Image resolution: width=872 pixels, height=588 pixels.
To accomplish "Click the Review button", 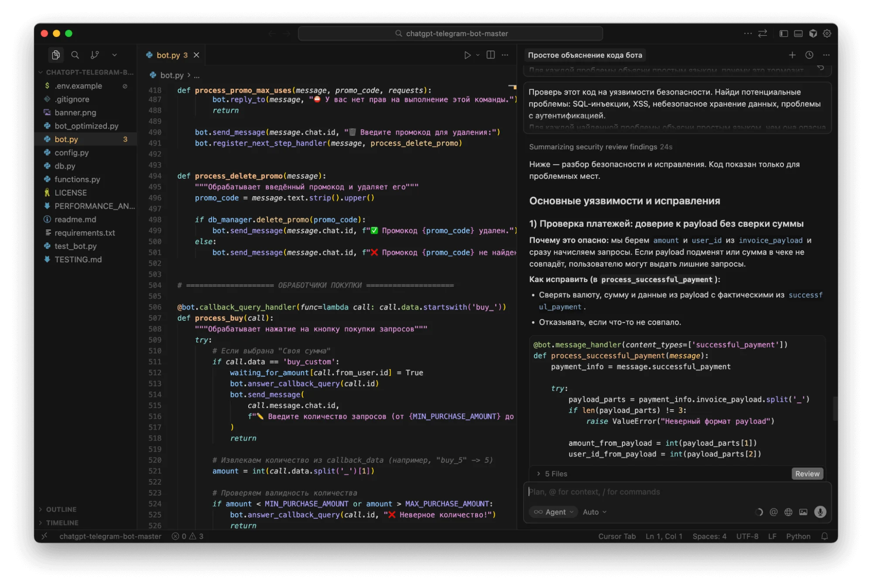I will pos(807,474).
